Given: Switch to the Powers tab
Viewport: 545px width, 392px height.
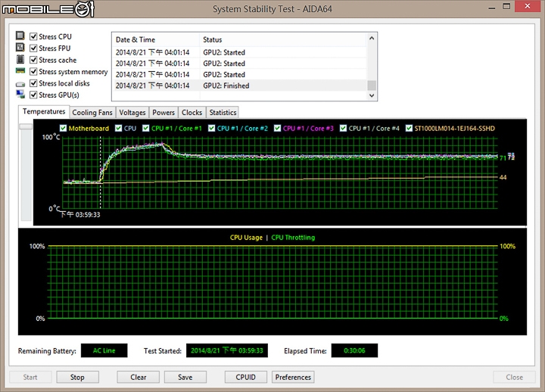Looking at the screenshot, I should coord(163,113).
